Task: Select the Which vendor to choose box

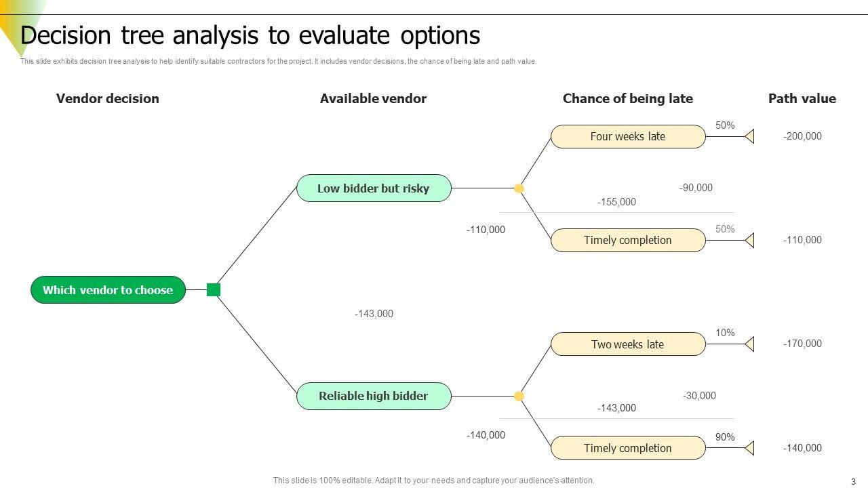Action: click(108, 290)
